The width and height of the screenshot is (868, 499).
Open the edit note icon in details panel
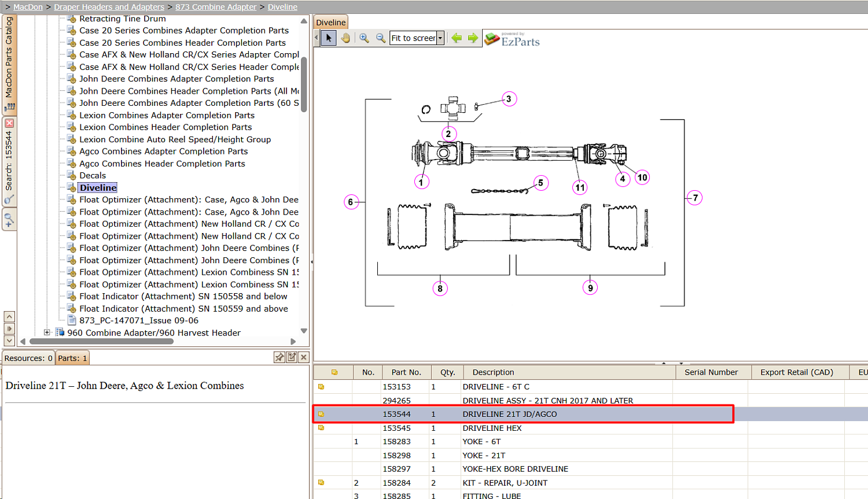pos(292,357)
